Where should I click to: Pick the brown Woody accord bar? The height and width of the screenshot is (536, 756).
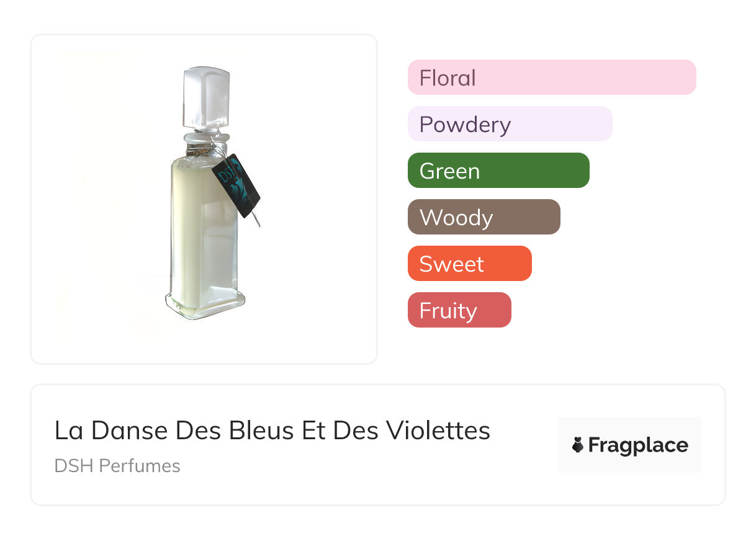pos(484,217)
